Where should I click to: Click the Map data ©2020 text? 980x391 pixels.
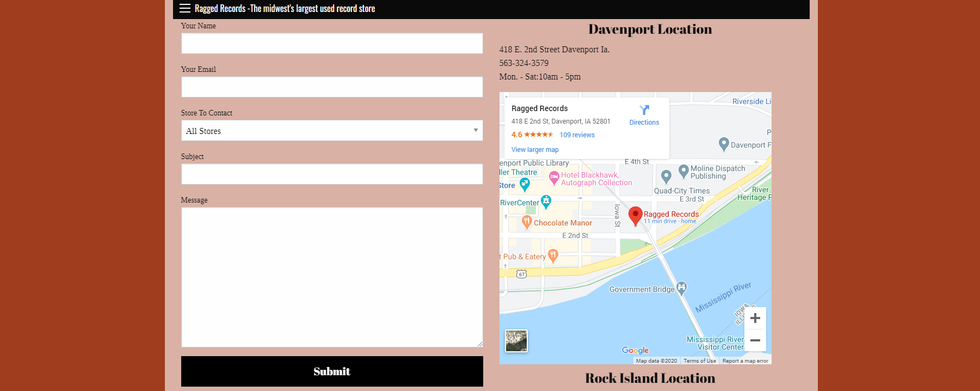coord(656,361)
